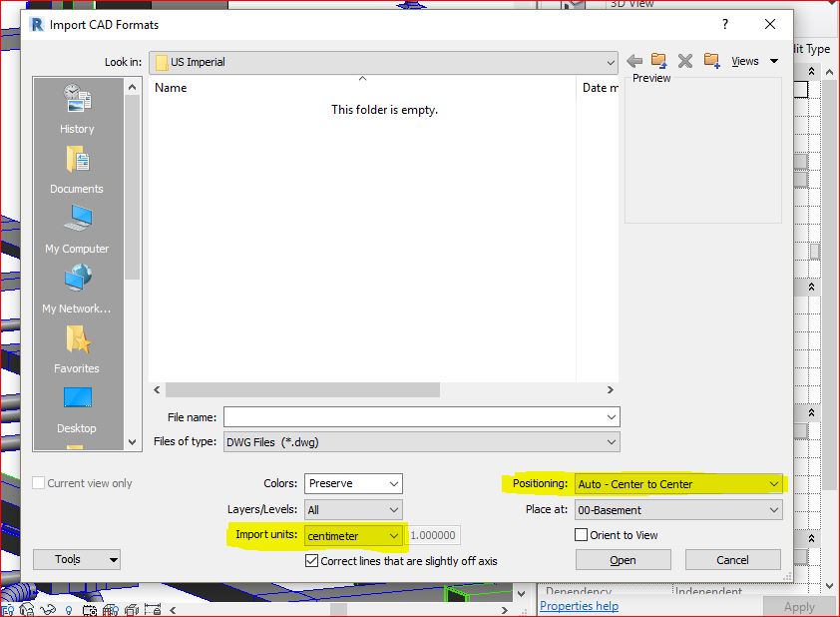Change Import units from centimeter
The image size is (840, 617).
(x=353, y=535)
